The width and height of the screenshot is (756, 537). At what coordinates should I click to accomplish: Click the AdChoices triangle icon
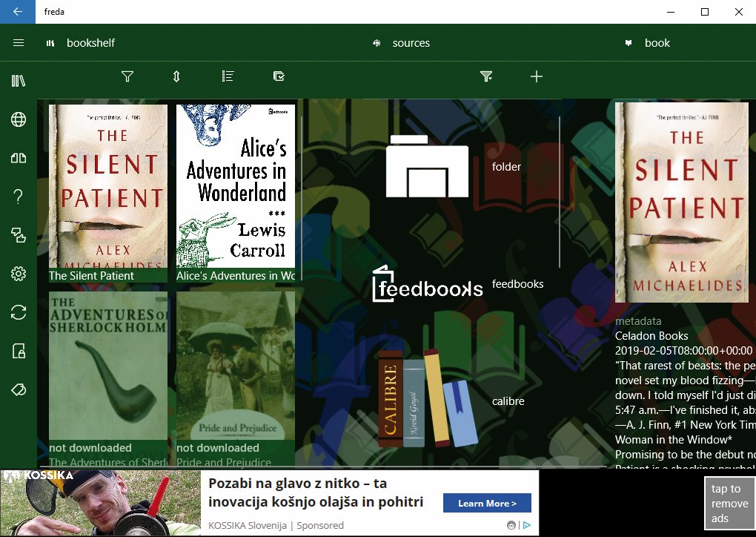coord(527,525)
